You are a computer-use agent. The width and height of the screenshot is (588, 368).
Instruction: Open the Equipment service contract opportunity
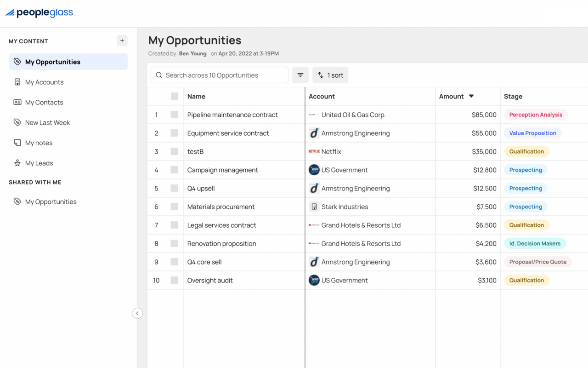(x=228, y=133)
